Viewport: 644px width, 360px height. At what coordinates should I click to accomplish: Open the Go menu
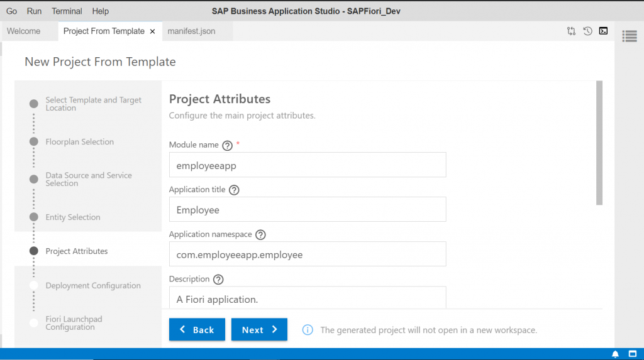pos(11,11)
